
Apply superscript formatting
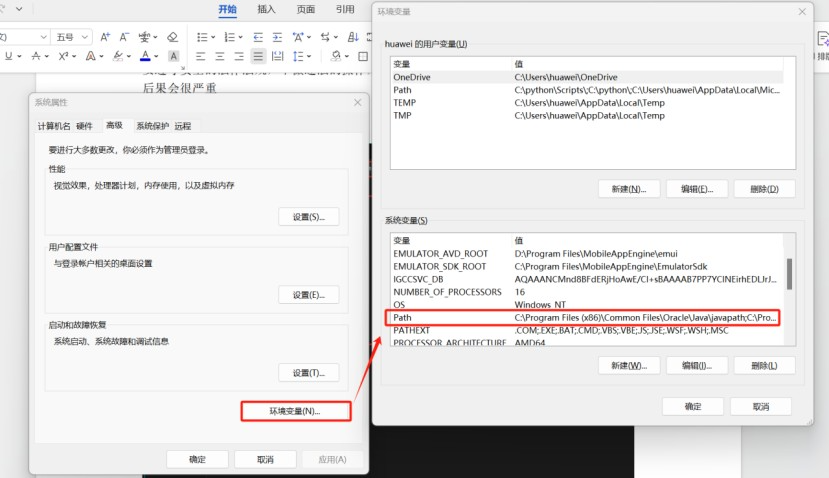pos(63,56)
